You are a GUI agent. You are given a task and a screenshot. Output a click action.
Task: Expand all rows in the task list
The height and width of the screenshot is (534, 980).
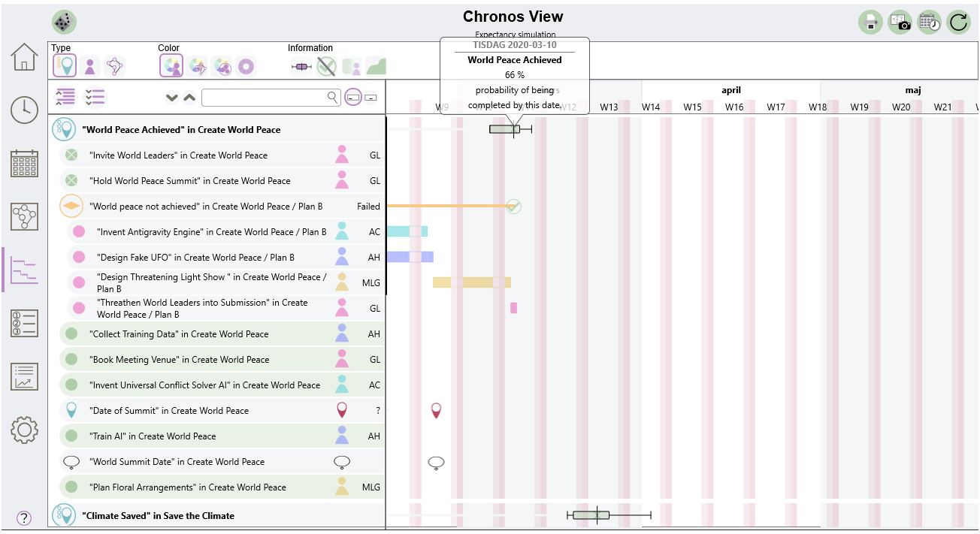click(95, 97)
